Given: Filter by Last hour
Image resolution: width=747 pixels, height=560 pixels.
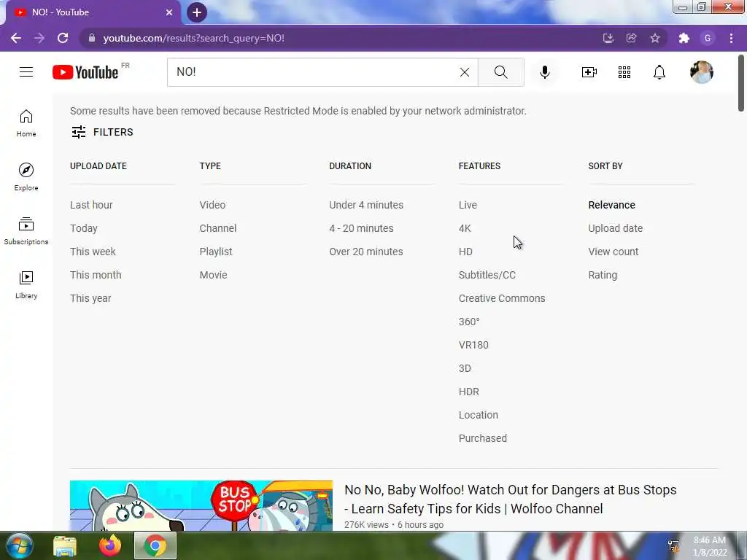Looking at the screenshot, I should pos(91,205).
